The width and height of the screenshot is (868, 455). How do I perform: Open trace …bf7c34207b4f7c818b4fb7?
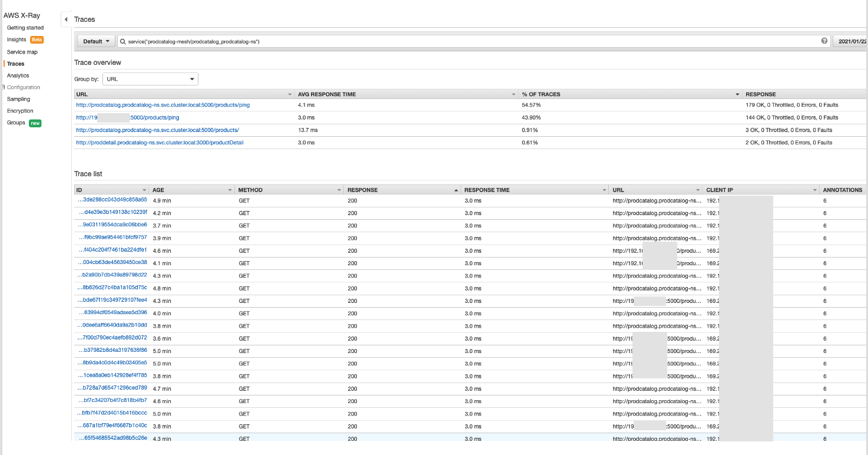(x=112, y=400)
